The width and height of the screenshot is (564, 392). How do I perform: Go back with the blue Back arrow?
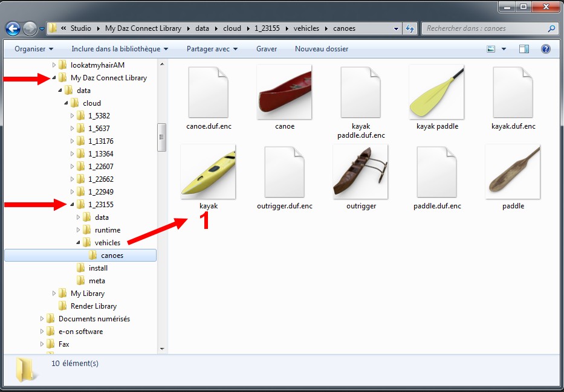click(x=13, y=28)
